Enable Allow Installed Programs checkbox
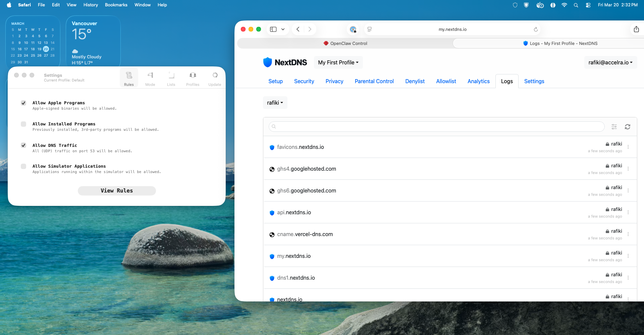 23,124
